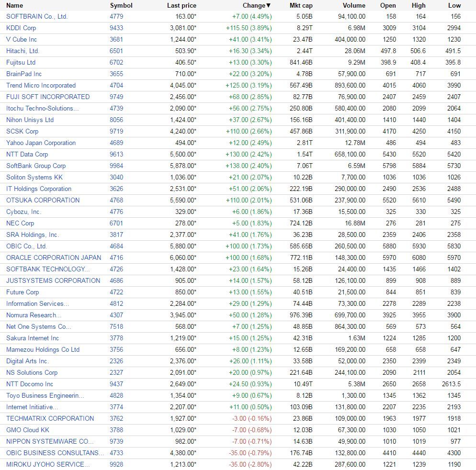Sort table by Mkt cap header
Image resolution: width=476 pixels, height=470 pixels.
(x=301, y=5)
